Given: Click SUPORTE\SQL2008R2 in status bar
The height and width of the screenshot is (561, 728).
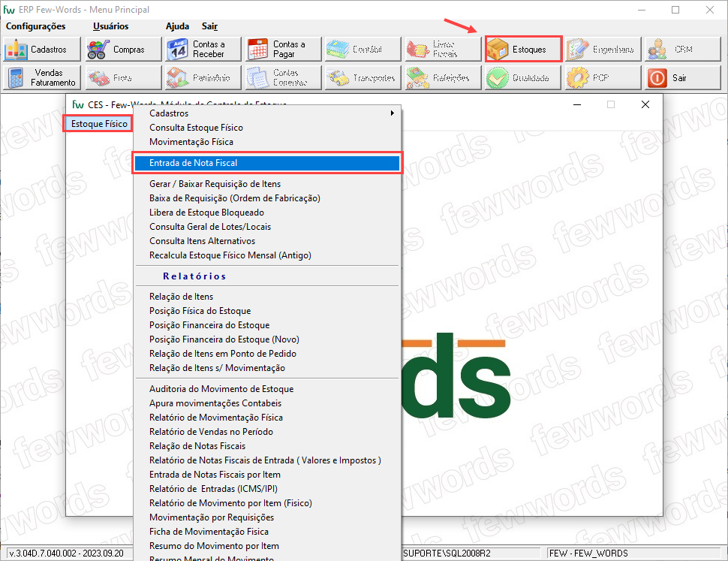Looking at the screenshot, I should click(x=447, y=553).
